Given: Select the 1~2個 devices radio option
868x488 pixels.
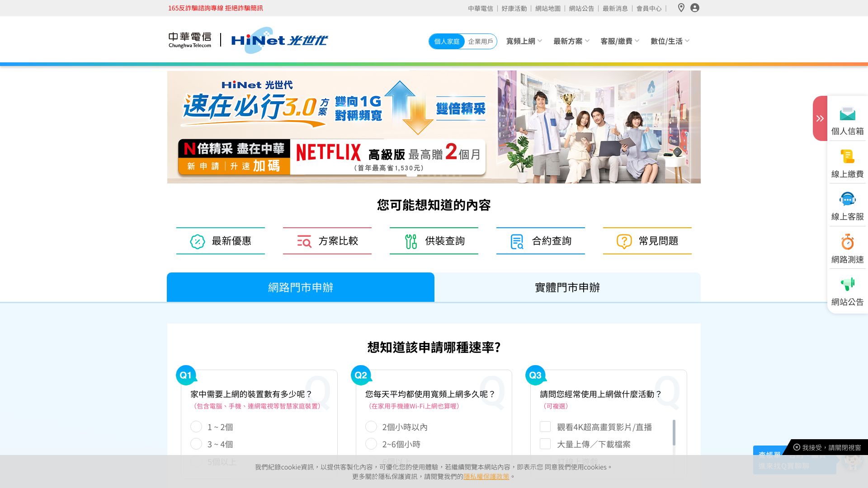Looking at the screenshot, I should point(196,427).
